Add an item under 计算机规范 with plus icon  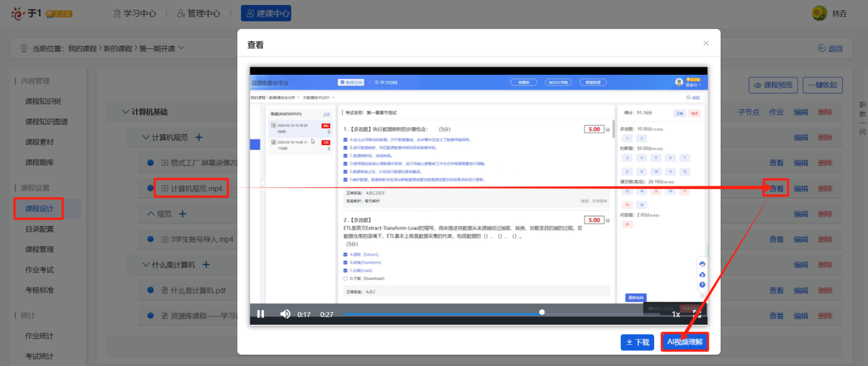coord(199,137)
